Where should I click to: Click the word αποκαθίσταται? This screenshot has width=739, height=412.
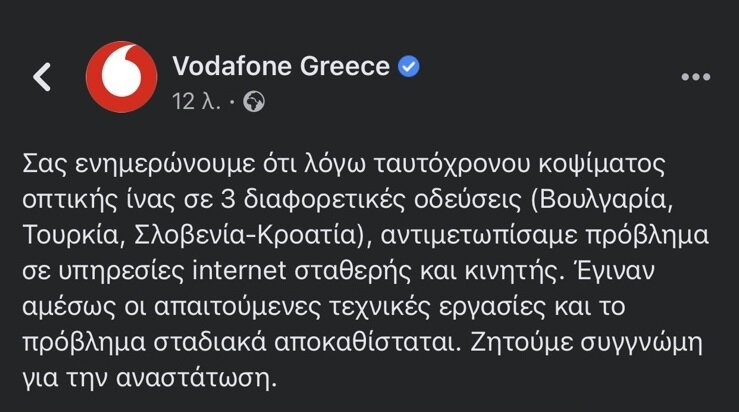point(368,342)
